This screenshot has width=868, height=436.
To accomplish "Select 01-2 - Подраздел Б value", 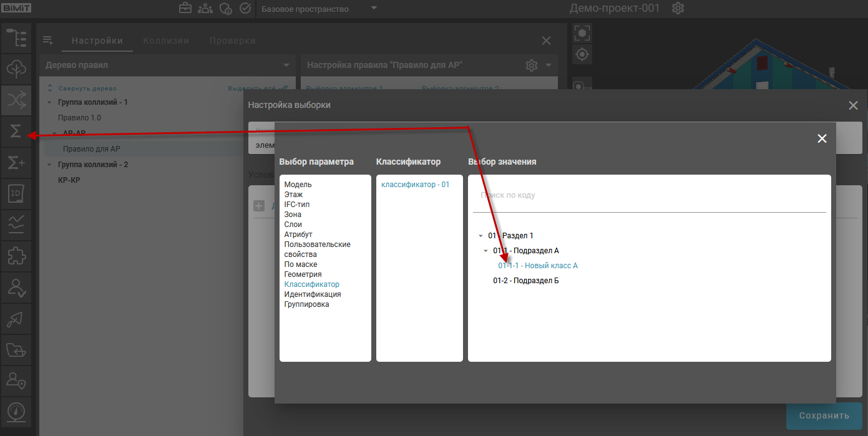I will coord(525,281).
